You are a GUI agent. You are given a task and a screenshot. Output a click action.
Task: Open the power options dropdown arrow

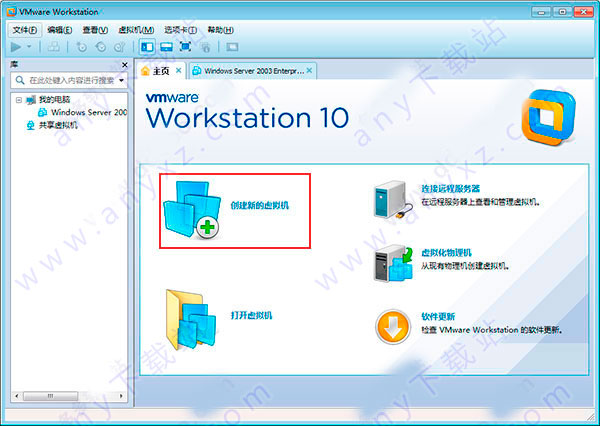click(29, 47)
